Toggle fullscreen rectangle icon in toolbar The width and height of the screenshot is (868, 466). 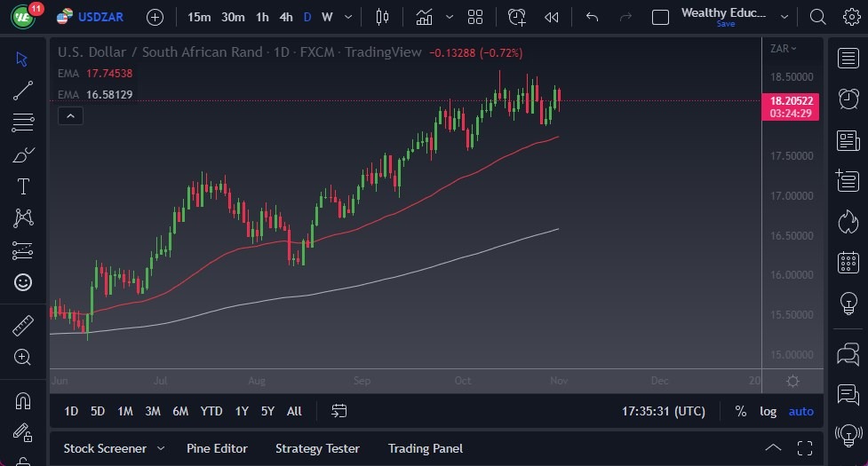(660, 17)
